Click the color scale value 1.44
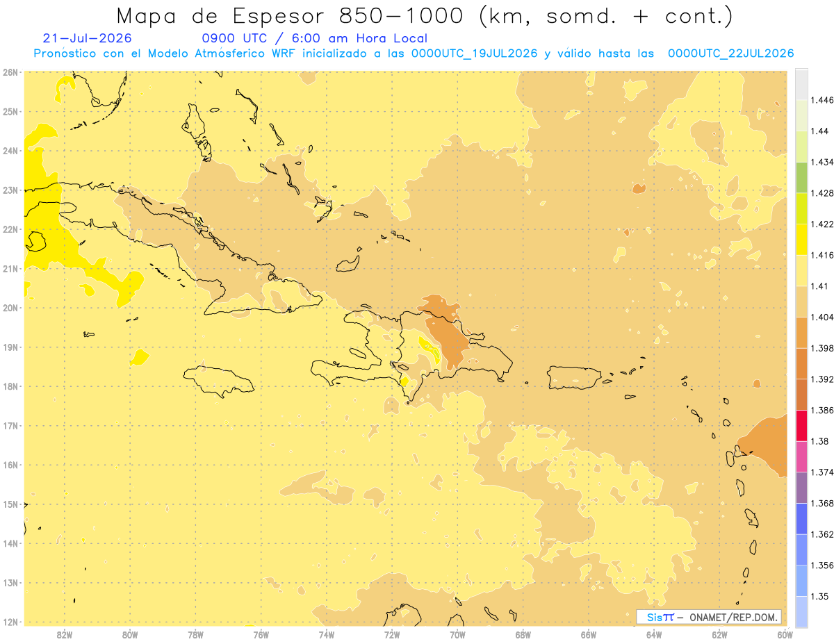The width and height of the screenshot is (834, 644). click(x=819, y=131)
